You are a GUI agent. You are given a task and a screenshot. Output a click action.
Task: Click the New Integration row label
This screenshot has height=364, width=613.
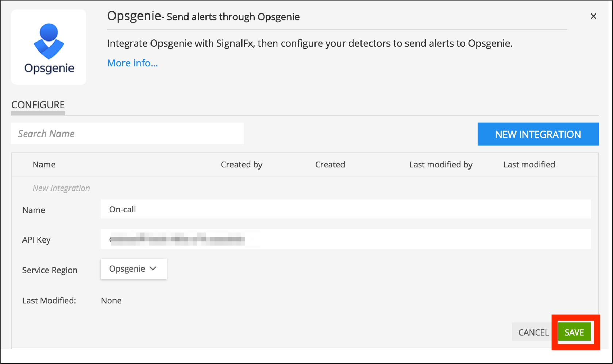pos(61,188)
